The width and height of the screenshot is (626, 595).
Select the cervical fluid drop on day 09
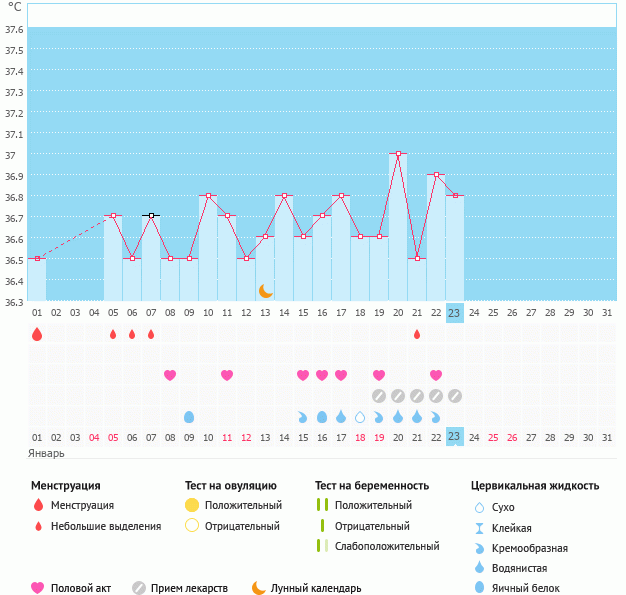(189, 416)
